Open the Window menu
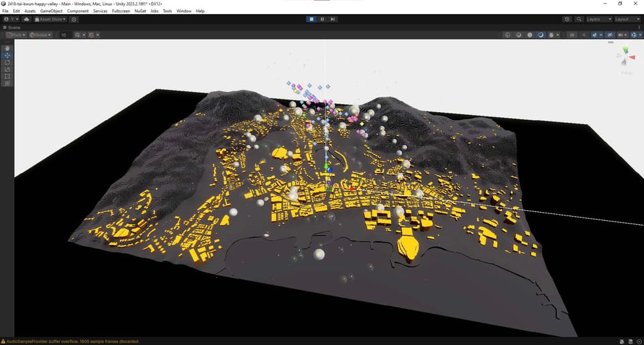Viewport: 644px width, 345px height. click(x=184, y=11)
